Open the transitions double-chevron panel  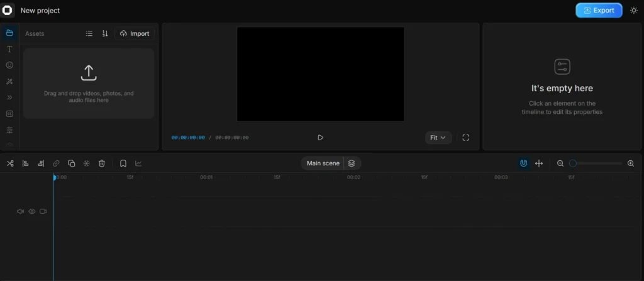tap(9, 97)
